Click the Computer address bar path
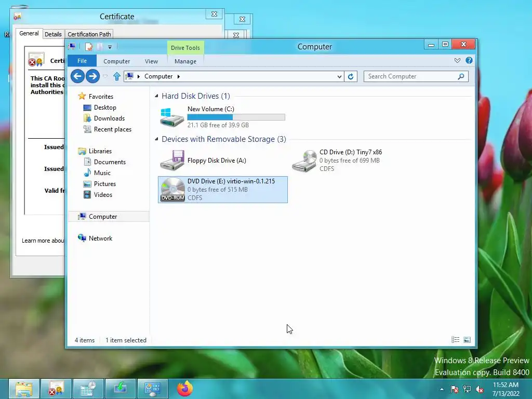 coord(158,76)
